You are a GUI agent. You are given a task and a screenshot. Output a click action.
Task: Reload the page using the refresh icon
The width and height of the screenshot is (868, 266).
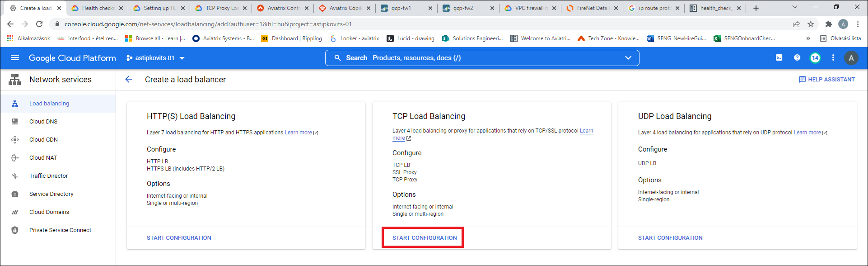39,24
